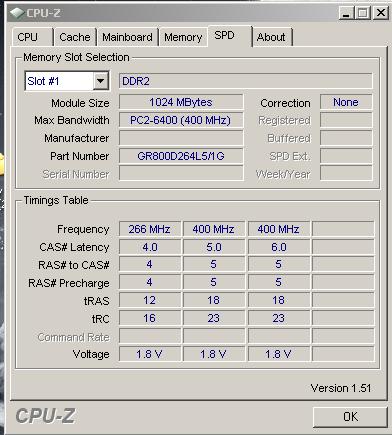
Task: Close the CPU-Z window
Action: click(380, 13)
